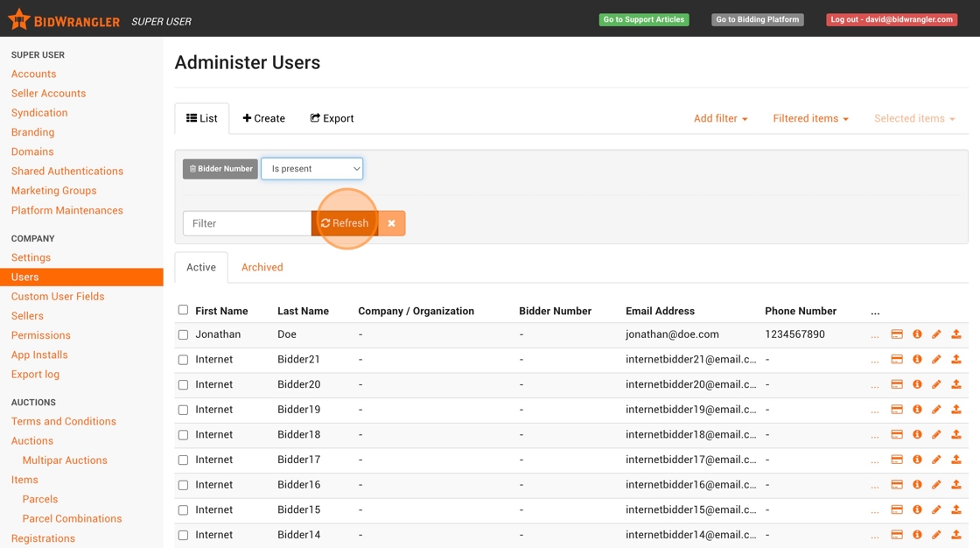This screenshot has width=980, height=548.
Task: Open the 'Is present' filter dropdown
Action: (312, 169)
